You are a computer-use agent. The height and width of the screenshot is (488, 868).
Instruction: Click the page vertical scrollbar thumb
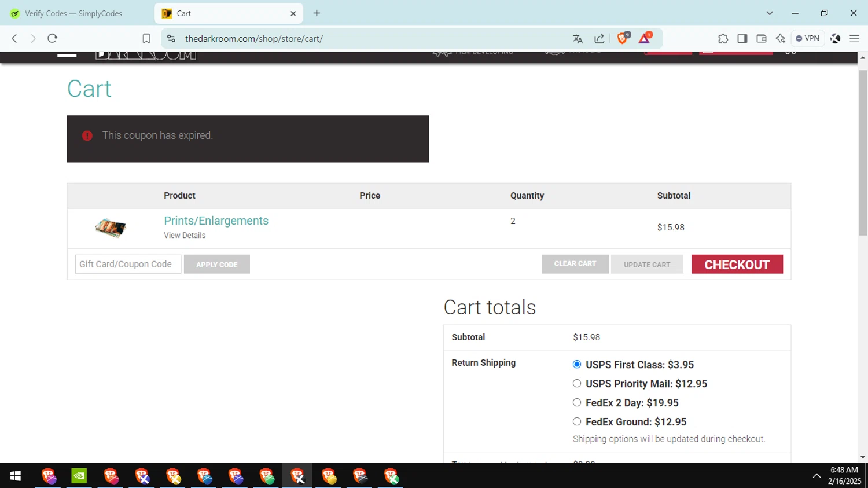pos(863,153)
